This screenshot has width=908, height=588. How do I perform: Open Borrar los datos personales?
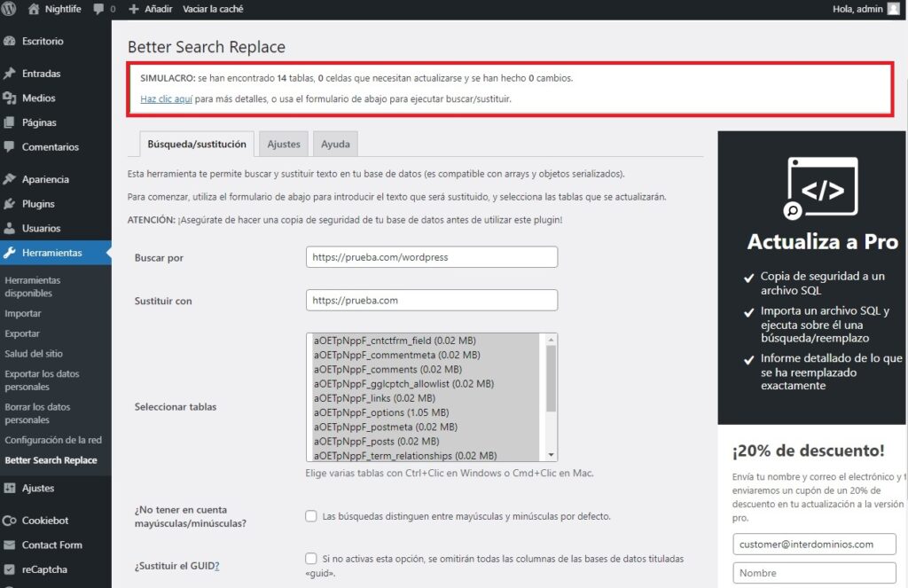coord(37,413)
